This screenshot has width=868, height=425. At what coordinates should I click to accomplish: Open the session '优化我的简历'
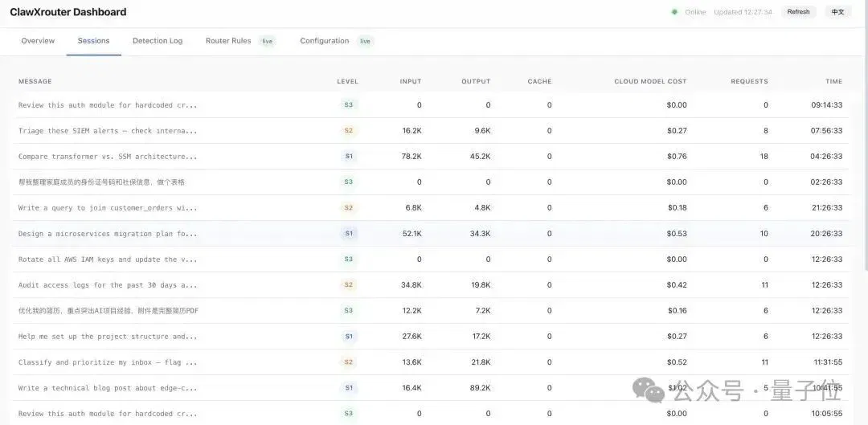tap(431, 310)
